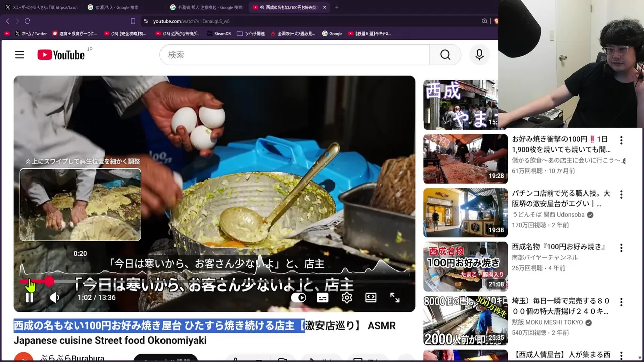Toggle the autoplay switch in the player
The width and height of the screenshot is (644, 362).
pyautogui.click(x=299, y=298)
